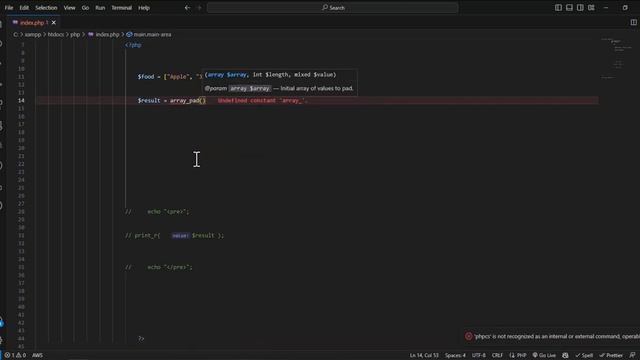The width and height of the screenshot is (640, 360).
Task: Open the C: drive breadcrumb
Action: 16,35
